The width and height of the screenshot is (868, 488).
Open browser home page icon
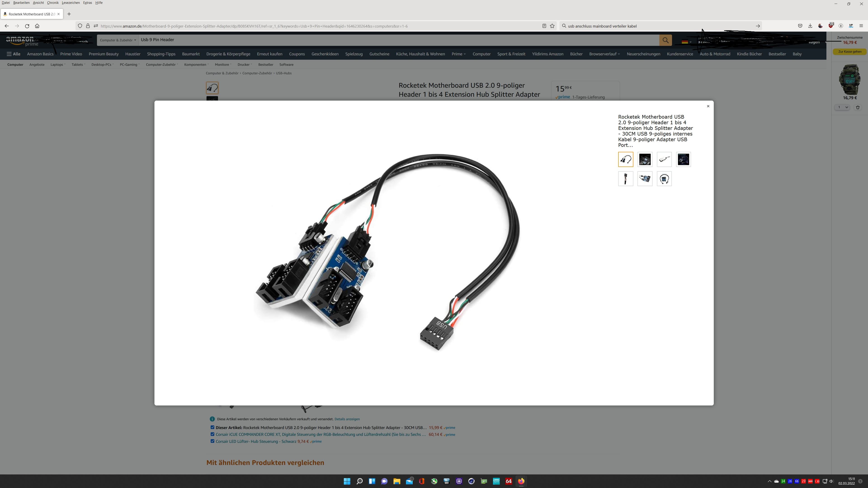tap(37, 26)
